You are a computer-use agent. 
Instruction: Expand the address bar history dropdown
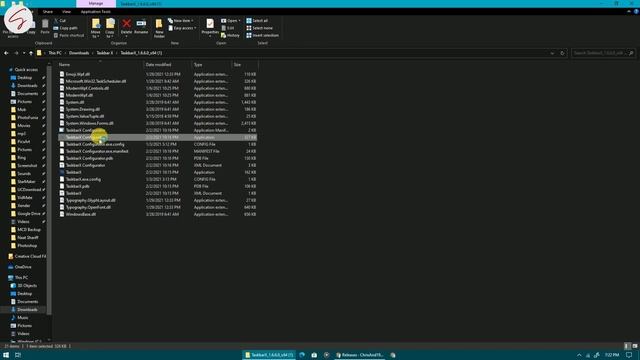tap(552, 53)
